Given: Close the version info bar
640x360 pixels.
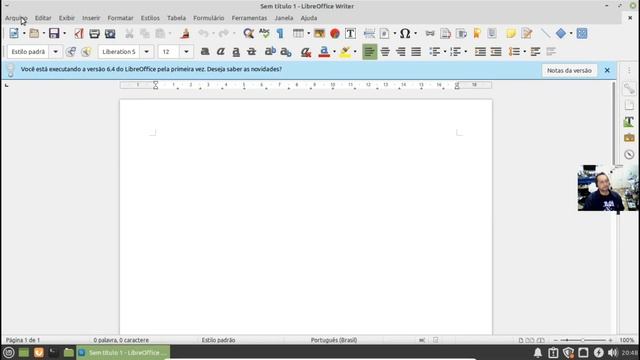Looking at the screenshot, I should pyautogui.click(x=607, y=70).
